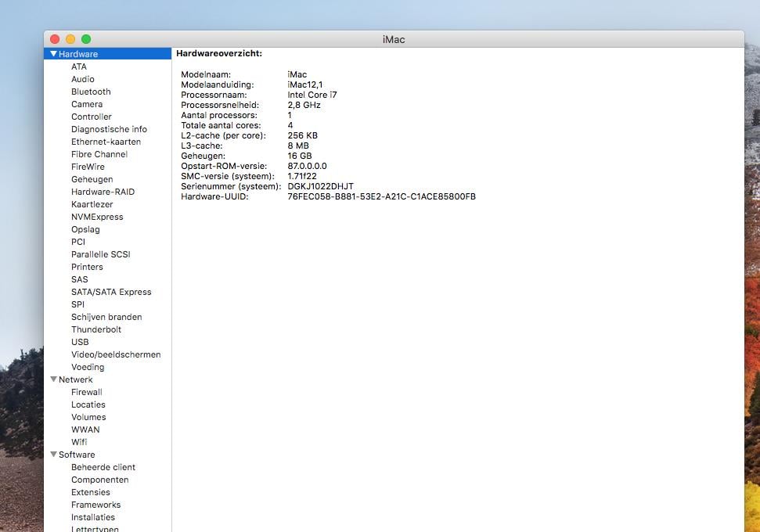The height and width of the screenshot is (532, 760).
Task: Select Locaties under Netwerk
Action: coord(88,404)
